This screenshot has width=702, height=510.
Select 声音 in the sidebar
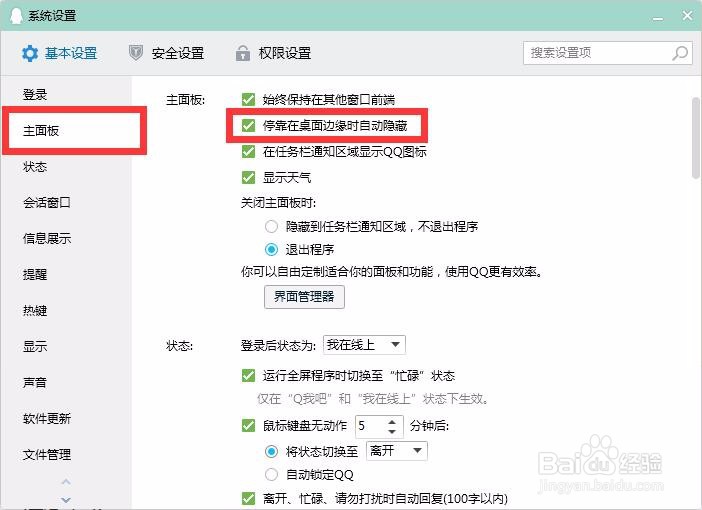click(x=35, y=382)
